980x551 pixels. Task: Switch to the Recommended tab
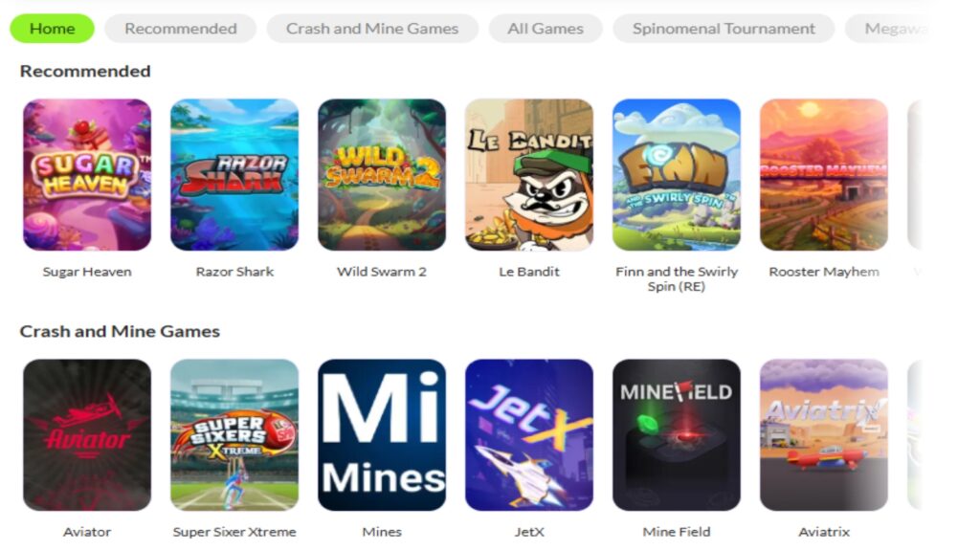[x=181, y=29]
